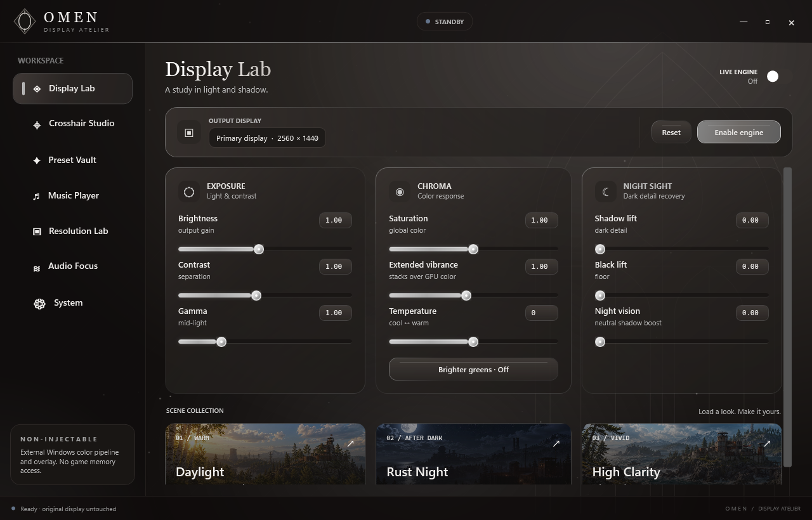
Task: Click the Crosshair Studio sidebar icon
Action: point(37,125)
